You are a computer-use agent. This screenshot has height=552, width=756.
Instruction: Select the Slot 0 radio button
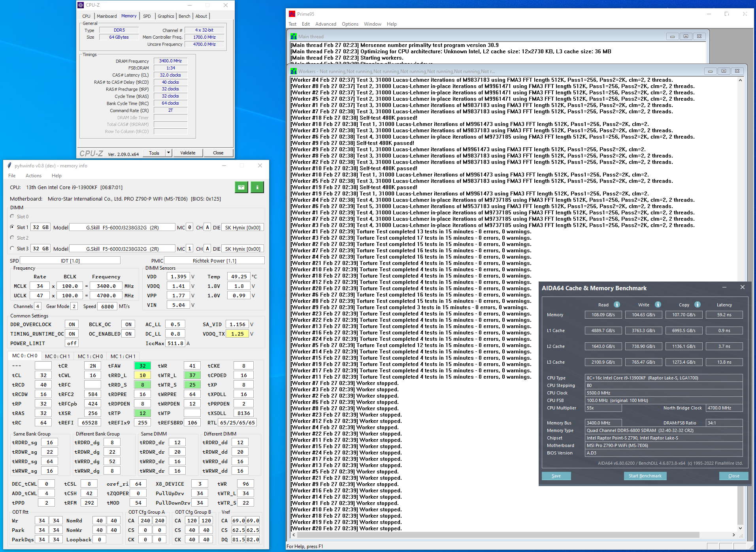12,216
